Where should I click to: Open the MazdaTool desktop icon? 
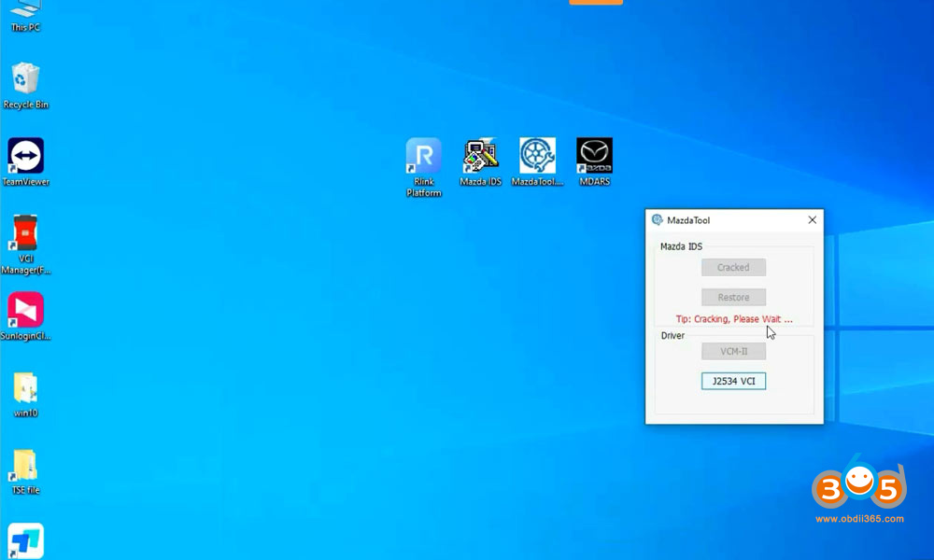(537, 161)
